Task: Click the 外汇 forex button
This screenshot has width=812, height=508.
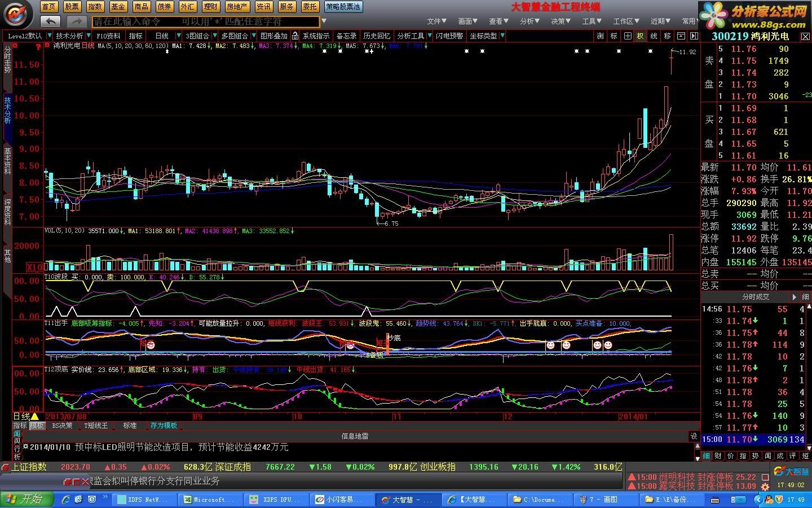Action: (188, 7)
